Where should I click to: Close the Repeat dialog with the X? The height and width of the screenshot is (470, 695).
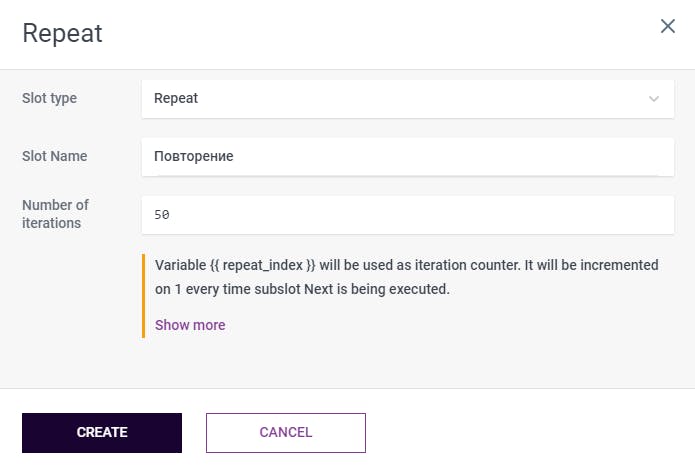click(668, 27)
